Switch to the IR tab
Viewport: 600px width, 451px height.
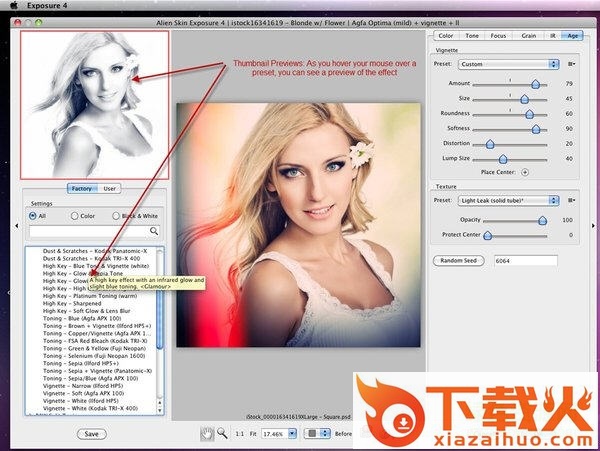click(x=553, y=36)
